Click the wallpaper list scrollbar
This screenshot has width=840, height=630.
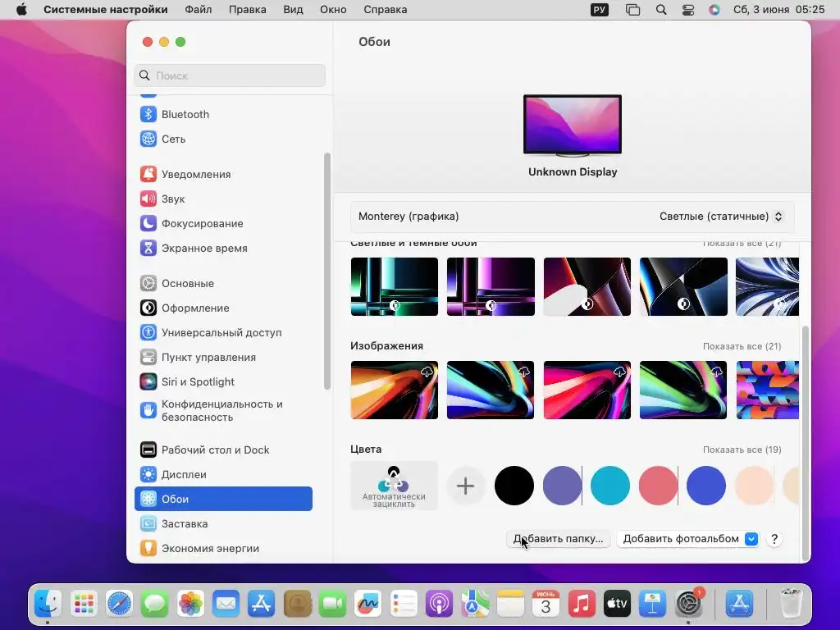click(x=805, y=442)
